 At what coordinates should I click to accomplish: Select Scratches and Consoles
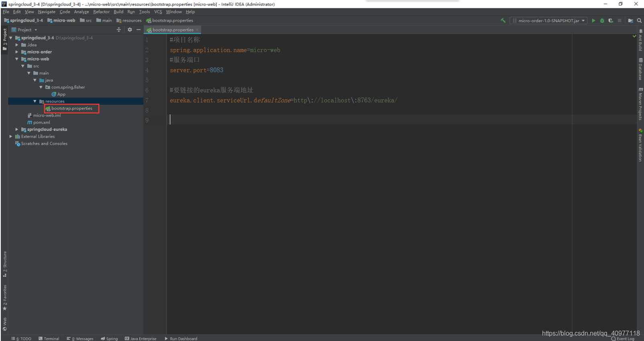tap(41, 143)
